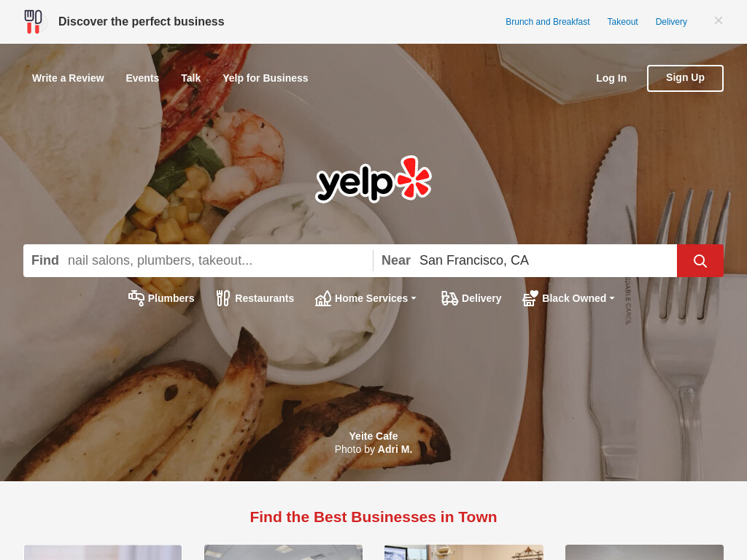
Task: Click the Plumbers faucet icon
Action: click(136, 298)
